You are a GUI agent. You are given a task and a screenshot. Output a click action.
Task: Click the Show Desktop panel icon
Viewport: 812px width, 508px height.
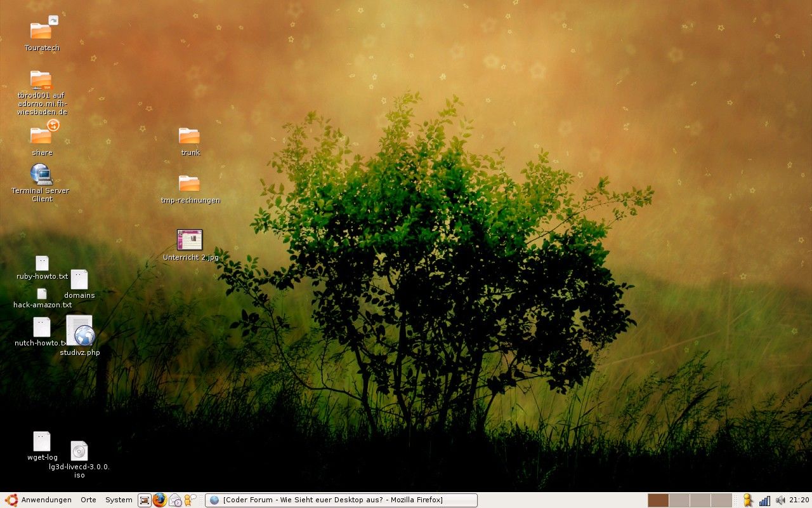145,500
